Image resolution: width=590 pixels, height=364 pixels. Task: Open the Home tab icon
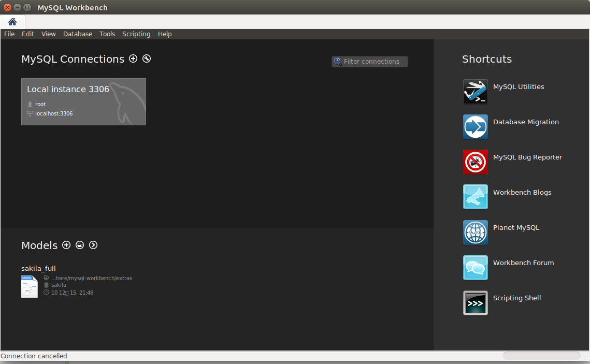pyautogui.click(x=12, y=22)
